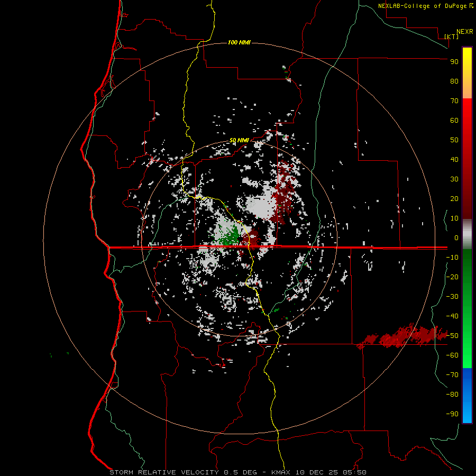This screenshot has width=476, height=476.
Task: Click the red echo band at the lower right
Action: [x=404, y=336]
